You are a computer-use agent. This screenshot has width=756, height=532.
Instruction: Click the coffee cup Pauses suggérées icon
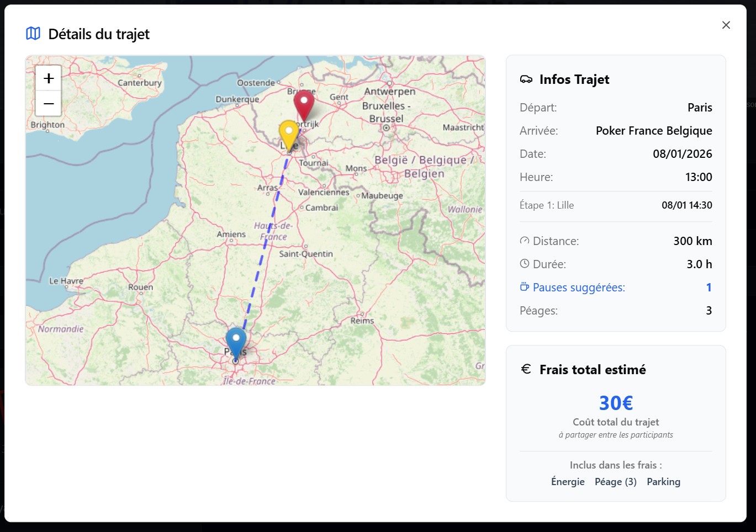pyautogui.click(x=525, y=287)
